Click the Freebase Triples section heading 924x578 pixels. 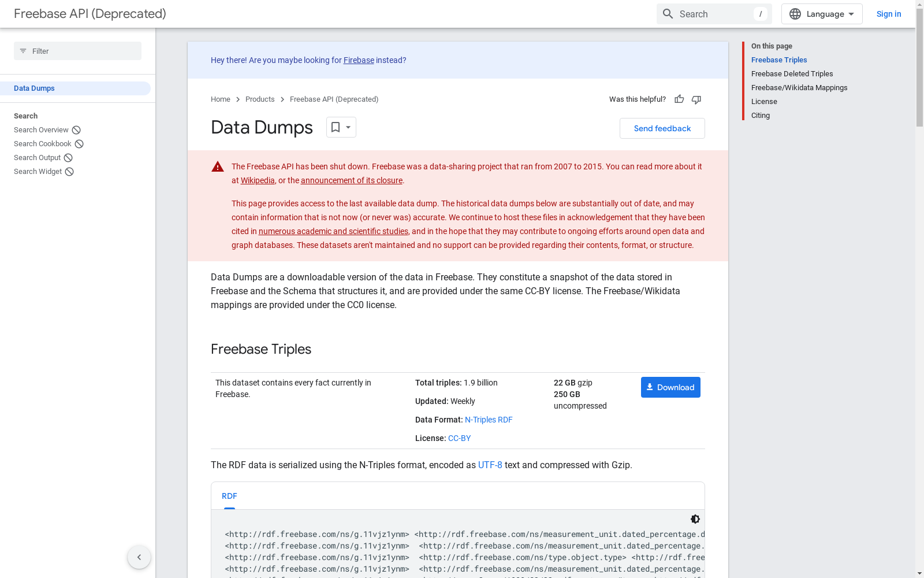click(261, 349)
